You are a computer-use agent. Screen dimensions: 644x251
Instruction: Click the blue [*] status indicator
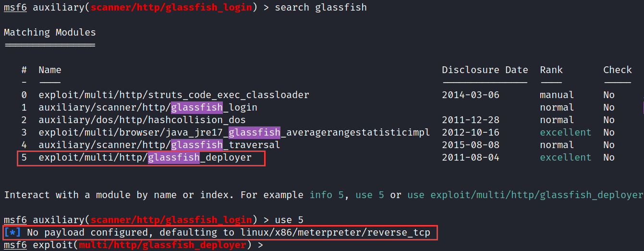coord(12,233)
